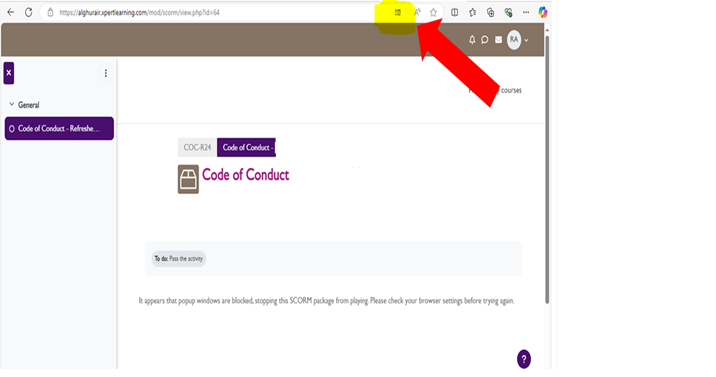Open the Favorites list icon
The image size is (716, 377).
click(x=472, y=12)
